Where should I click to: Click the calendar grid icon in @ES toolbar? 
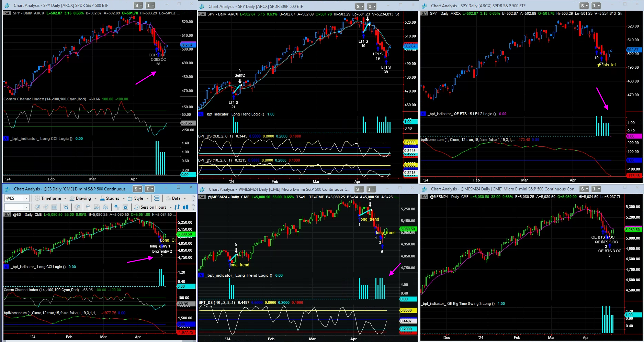(x=54, y=207)
